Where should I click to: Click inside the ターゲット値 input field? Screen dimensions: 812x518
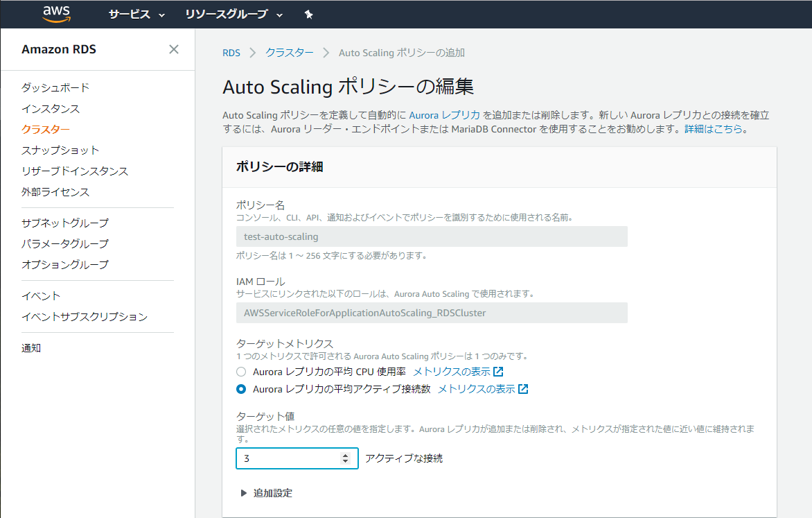coord(291,458)
